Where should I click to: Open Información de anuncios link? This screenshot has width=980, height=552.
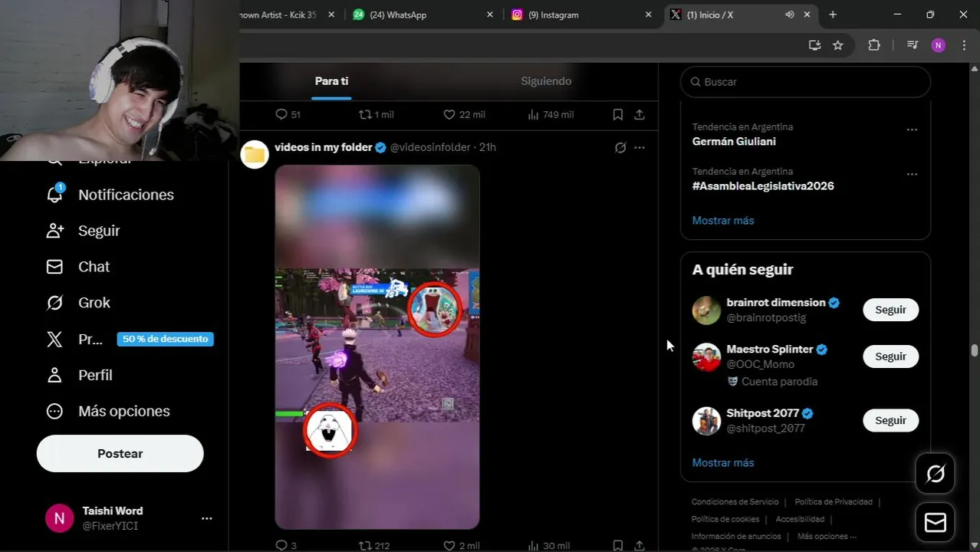[736, 536]
